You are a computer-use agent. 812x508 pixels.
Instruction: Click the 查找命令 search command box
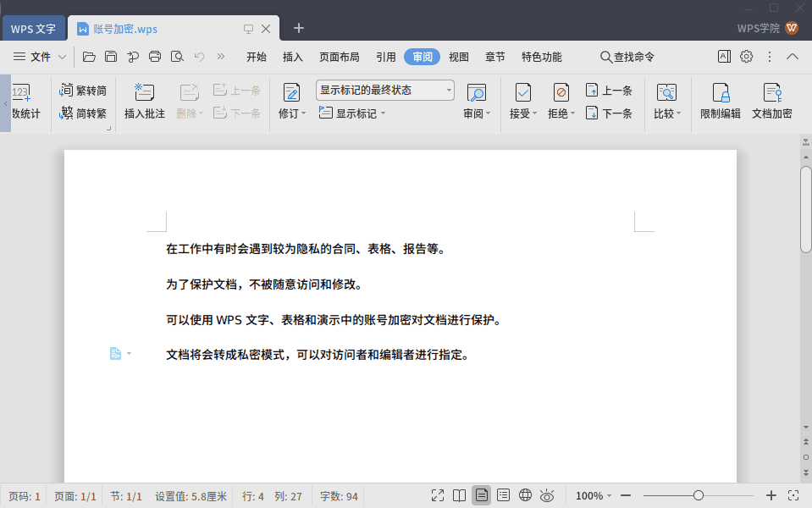[627, 57]
